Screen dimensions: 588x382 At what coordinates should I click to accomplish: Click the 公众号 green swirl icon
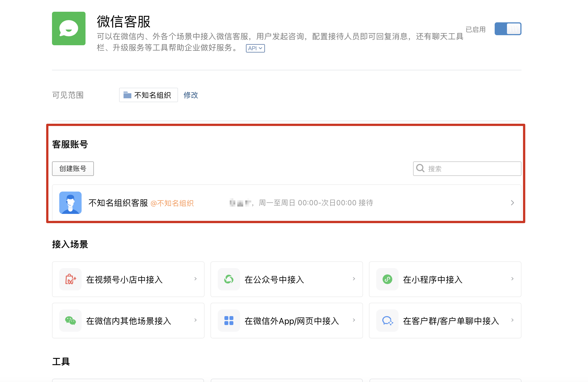[229, 279]
